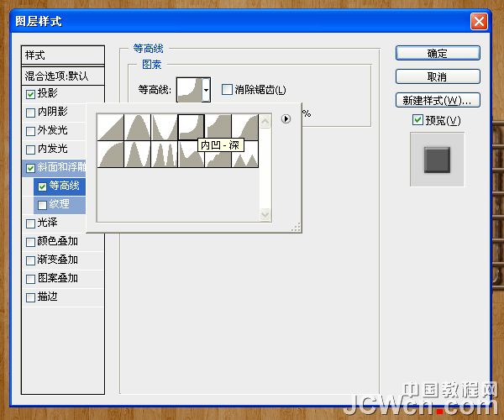The width and height of the screenshot is (504, 420).
Task: Select the Cove-Shallow contour preset
Action: (218, 127)
